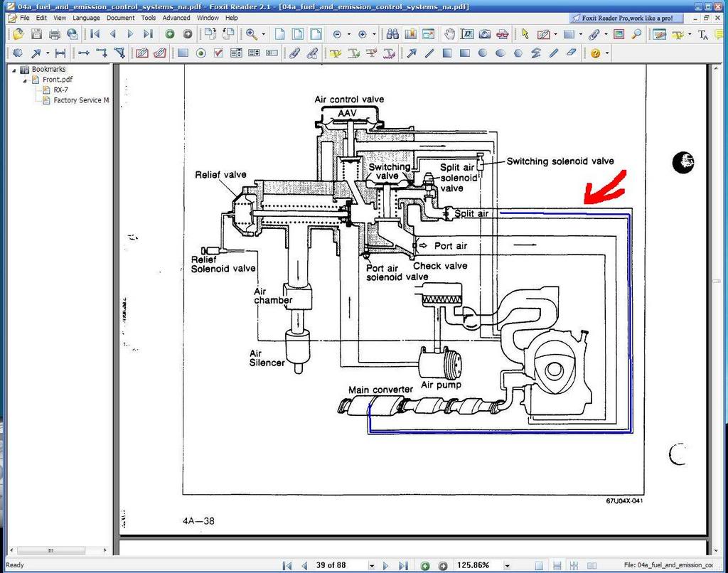Select the Typewriter tool icon
The image size is (728, 573).
click(x=702, y=33)
